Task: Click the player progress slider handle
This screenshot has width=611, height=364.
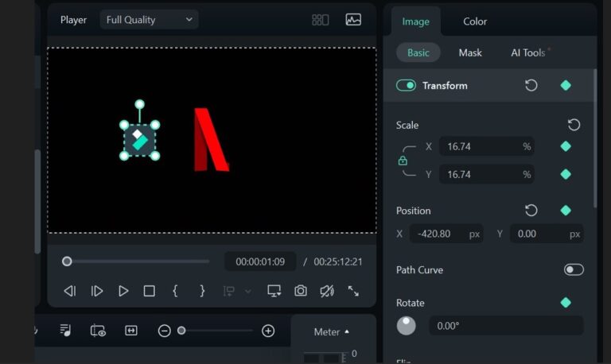Action: pos(67,261)
